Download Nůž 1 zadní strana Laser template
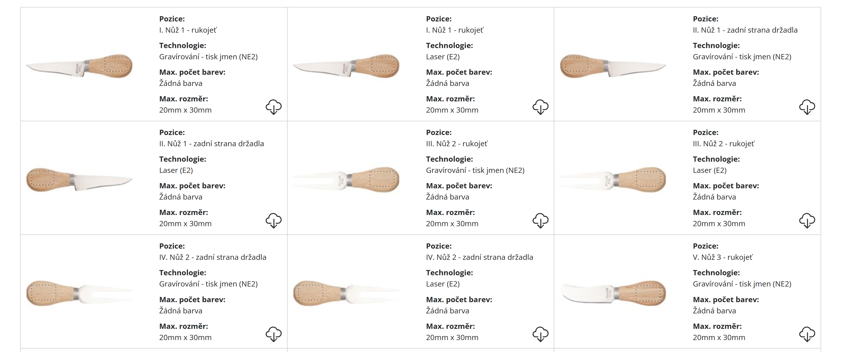The width and height of the screenshot is (868, 352). [x=273, y=220]
